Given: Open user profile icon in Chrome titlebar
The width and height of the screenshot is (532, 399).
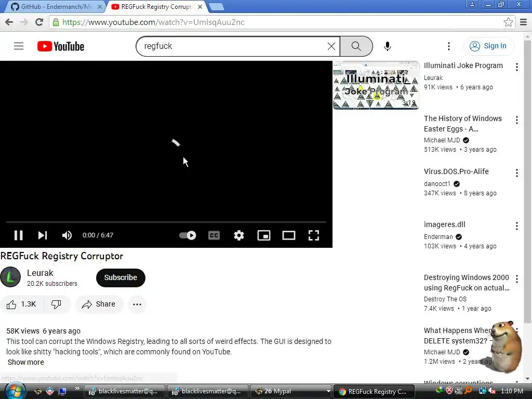Looking at the screenshot, I should pos(472,5).
